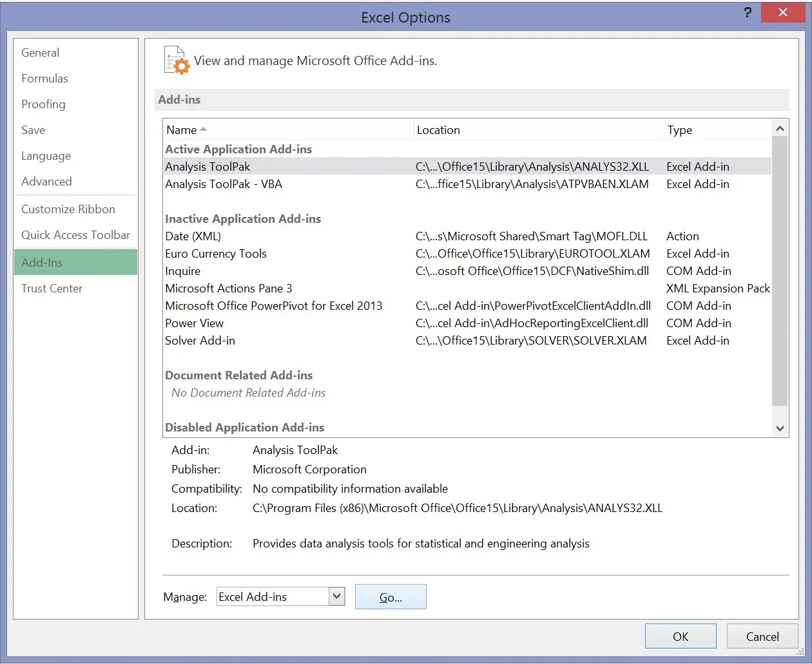Select Solver Add-in in the list

(x=200, y=341)
